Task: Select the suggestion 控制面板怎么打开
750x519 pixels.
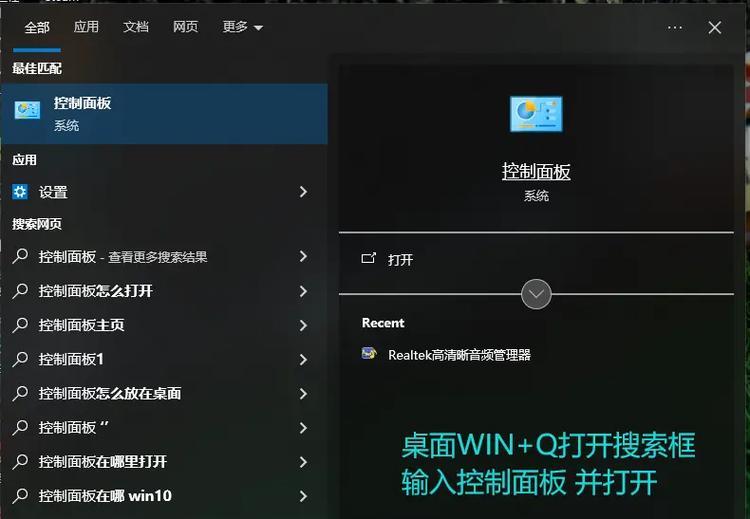Action: tap(164, 291)
